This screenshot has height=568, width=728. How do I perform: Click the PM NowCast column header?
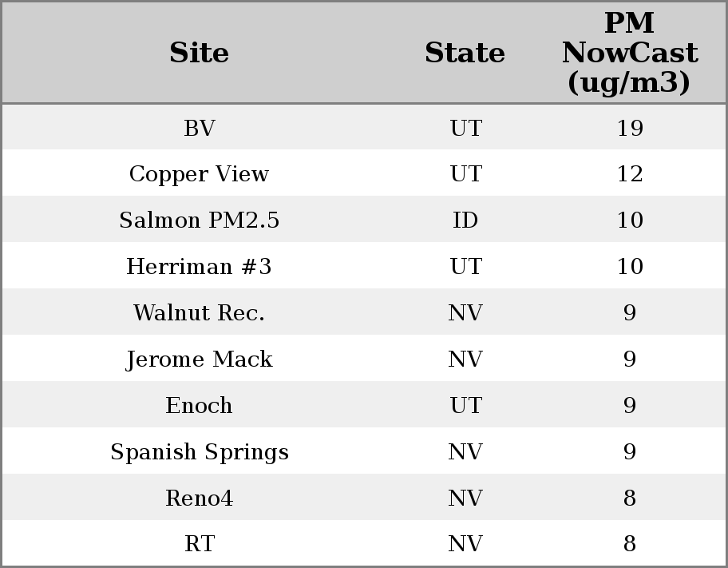click(x=629, y=53)
